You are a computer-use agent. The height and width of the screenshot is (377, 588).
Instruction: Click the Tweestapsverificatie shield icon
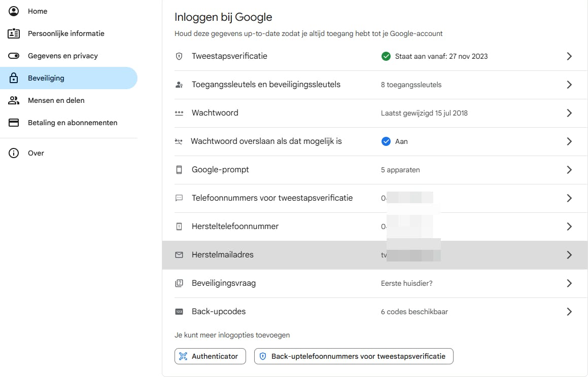coord(179,56)
